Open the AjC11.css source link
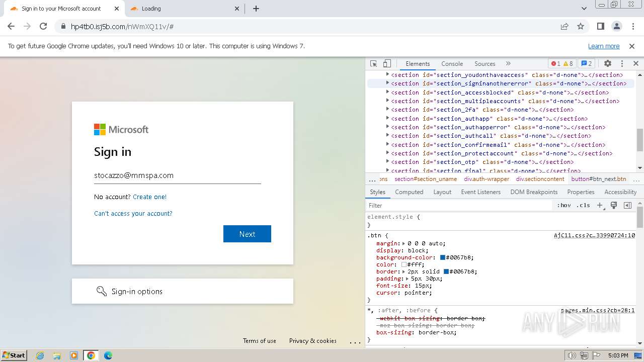 tap(594, 235)
